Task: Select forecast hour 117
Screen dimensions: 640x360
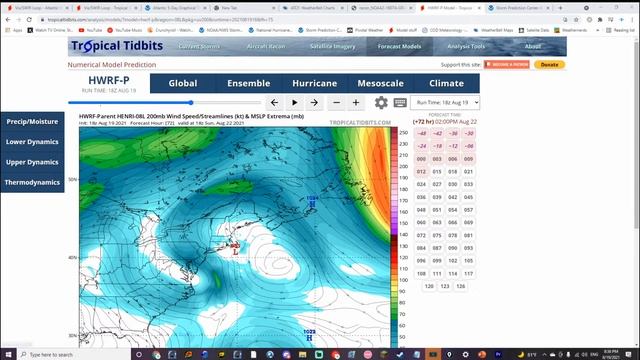Action: point(469,273)
